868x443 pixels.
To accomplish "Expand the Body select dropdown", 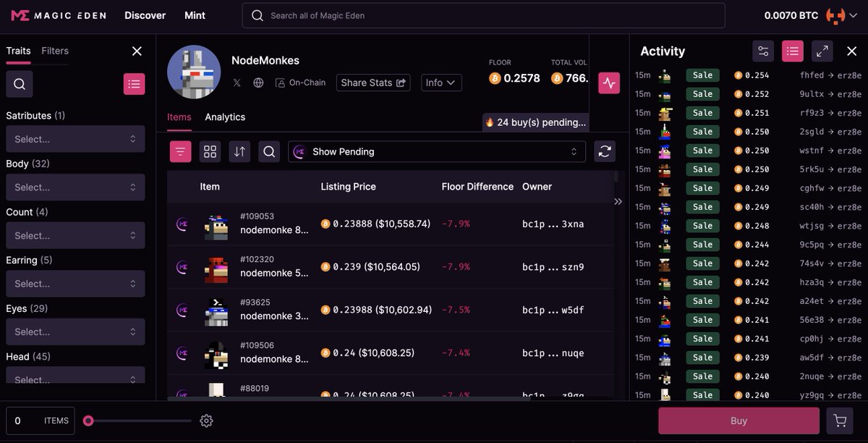I will point(75,187).
